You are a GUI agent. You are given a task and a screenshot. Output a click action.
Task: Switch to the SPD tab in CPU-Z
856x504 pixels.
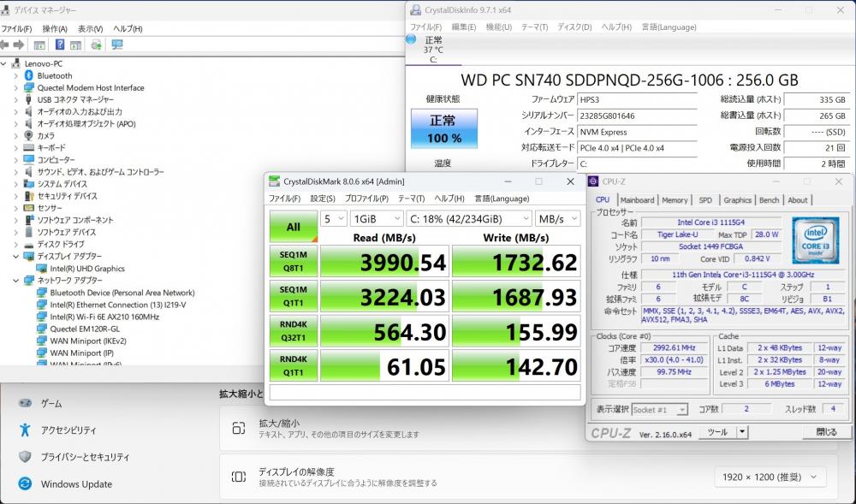pos(705,200)
